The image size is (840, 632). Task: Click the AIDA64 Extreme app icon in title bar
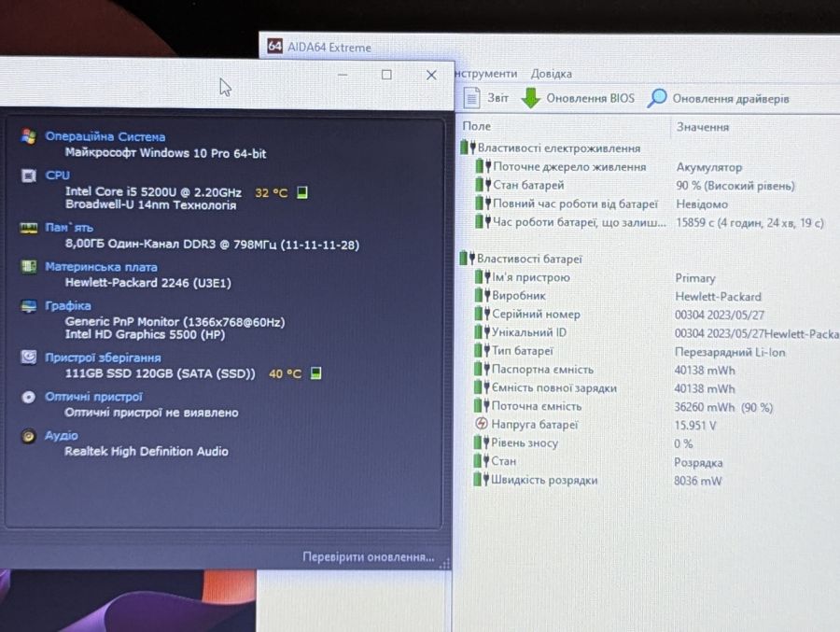point(274,46)
